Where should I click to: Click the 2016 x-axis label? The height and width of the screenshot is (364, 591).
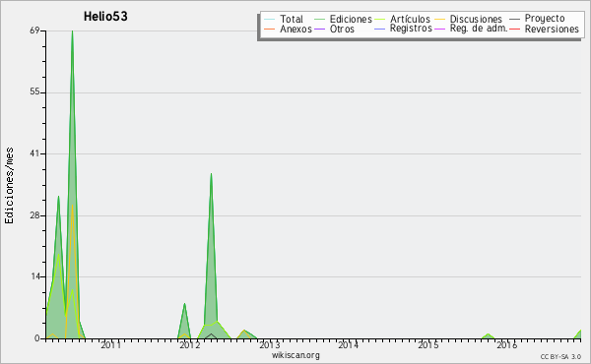[507, 345]
